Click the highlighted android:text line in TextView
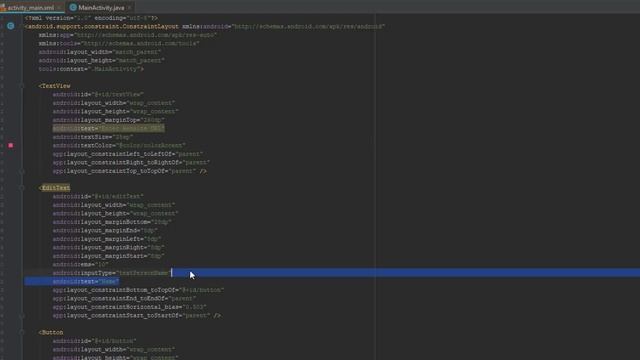640x360 pixels. (x=108, y=129)
